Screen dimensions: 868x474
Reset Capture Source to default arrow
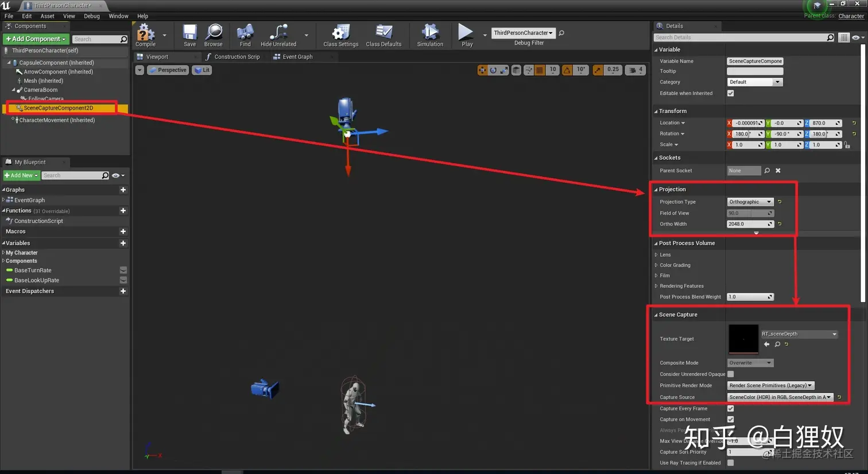click(x=839, y=397)
